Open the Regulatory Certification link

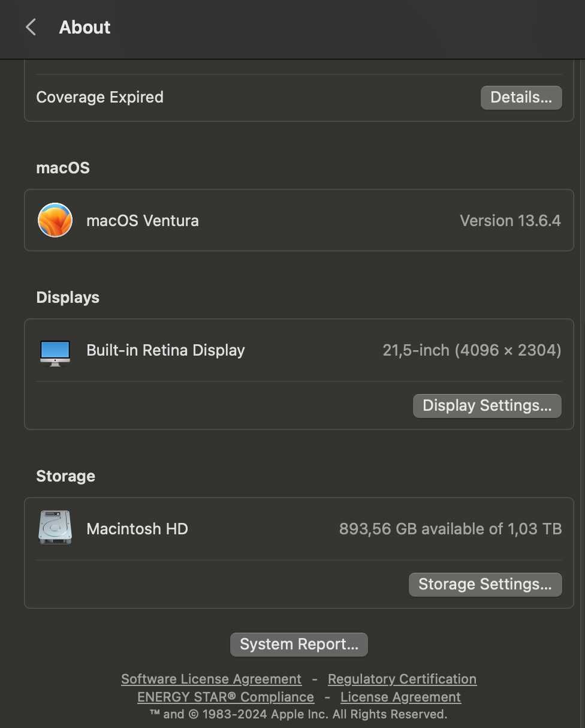[x=402, y=679]
